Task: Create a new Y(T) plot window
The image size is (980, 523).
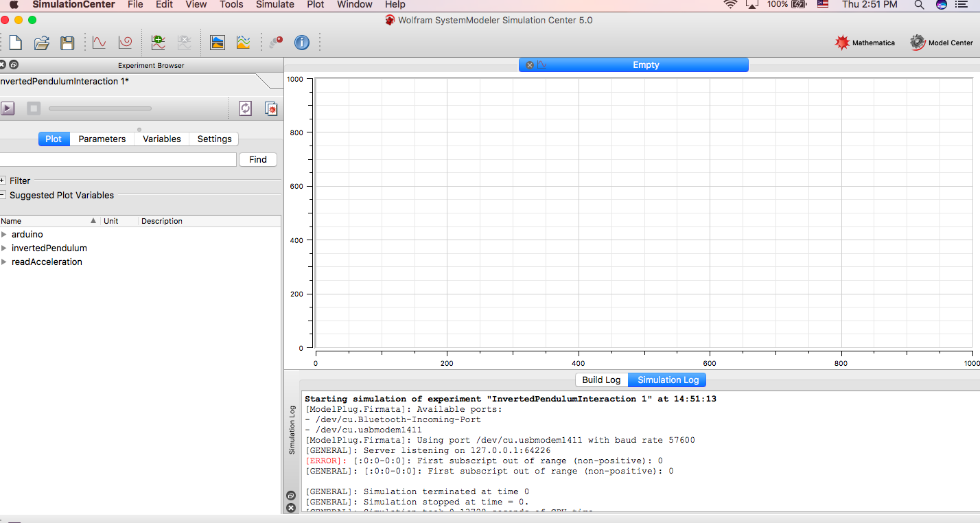Action: tap(99, 43)
